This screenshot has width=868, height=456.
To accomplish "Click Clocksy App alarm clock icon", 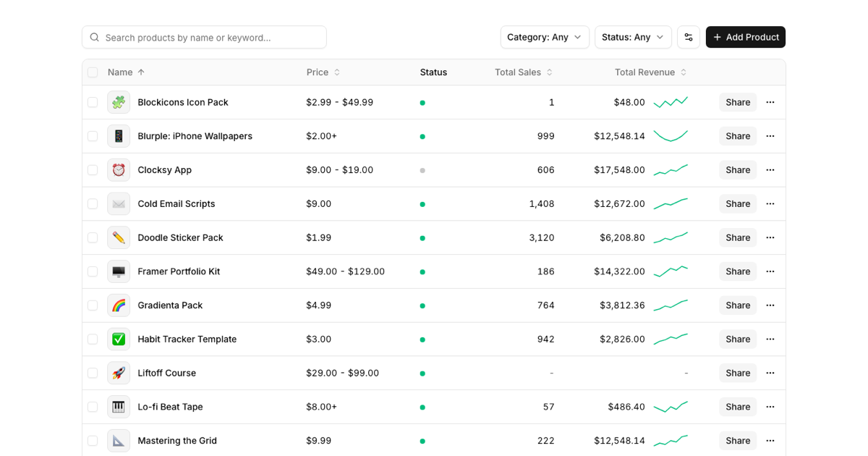I will pyautogui.click(x=119, y=170).
